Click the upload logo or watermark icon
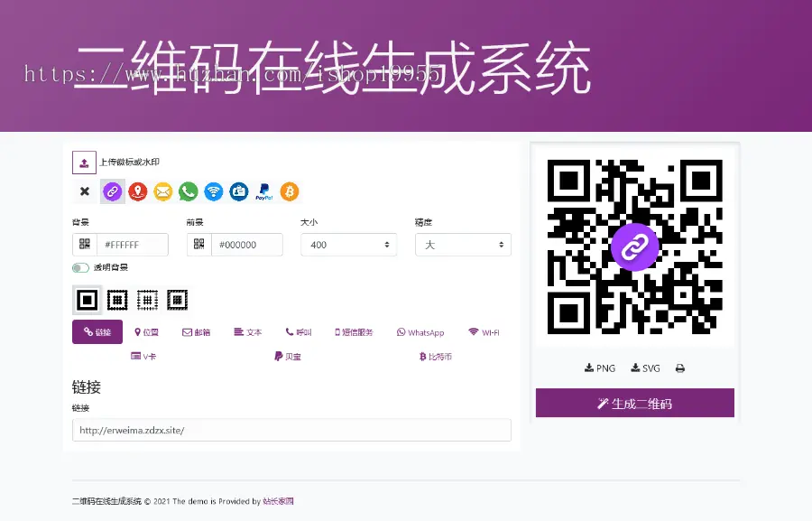Viewport: 812px width, 521px height. click(84, 163)
